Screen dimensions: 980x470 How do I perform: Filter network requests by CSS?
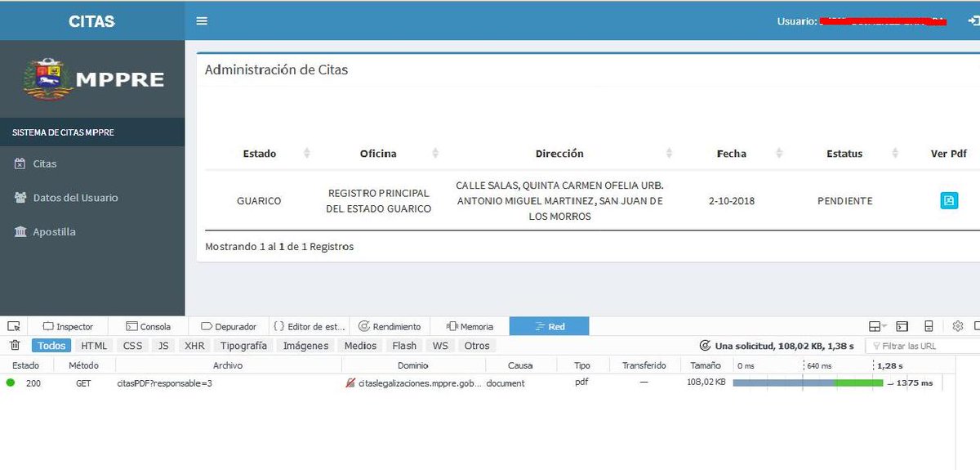[x=132, y=346]
